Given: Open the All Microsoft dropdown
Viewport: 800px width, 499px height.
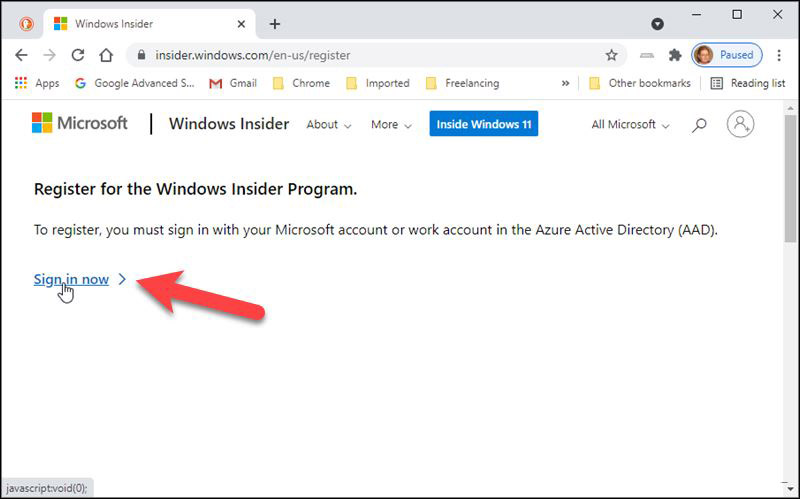Looking at the screenshot, I should click(x=630, y=124).
